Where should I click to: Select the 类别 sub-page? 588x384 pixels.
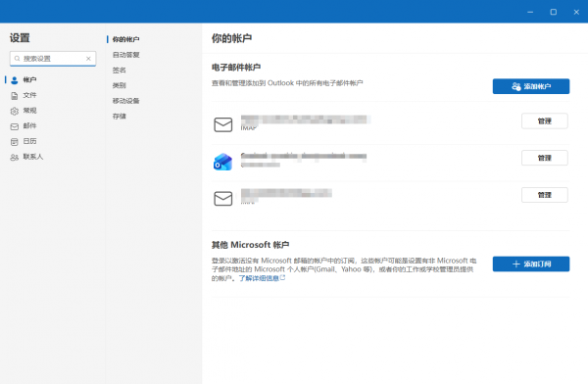[119, 85]
